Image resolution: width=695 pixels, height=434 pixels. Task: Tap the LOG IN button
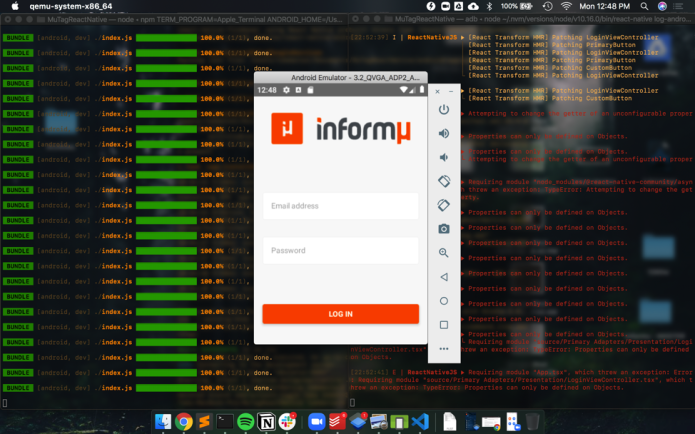pyautogui.click(x=340, y=314)
